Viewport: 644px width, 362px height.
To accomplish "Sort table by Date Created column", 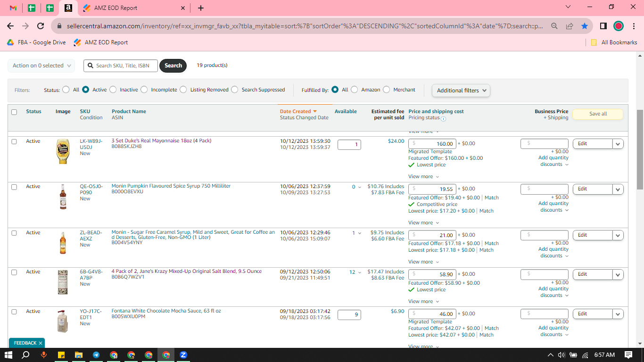I will pos(298,112).
